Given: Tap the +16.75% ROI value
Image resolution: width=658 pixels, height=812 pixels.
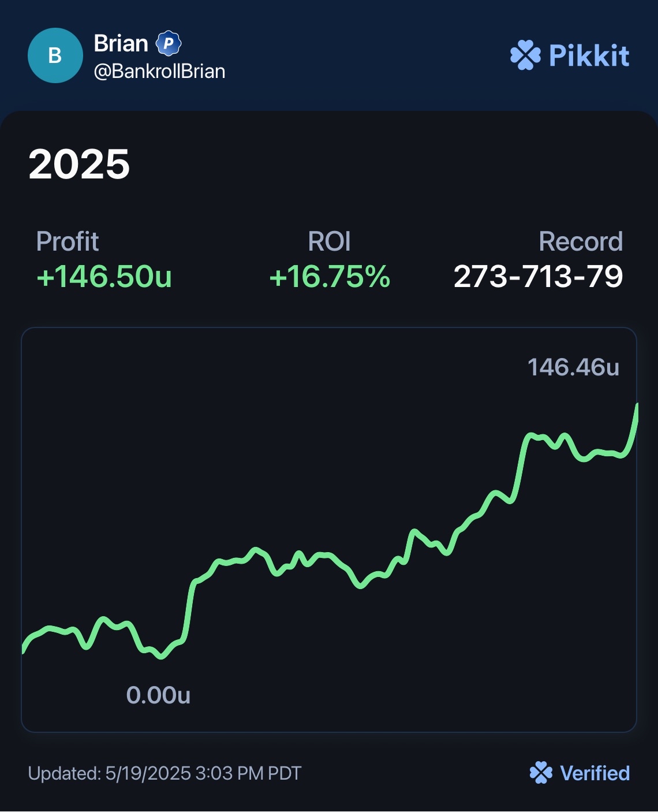Looking at the screenshot, I should point(330,277).
